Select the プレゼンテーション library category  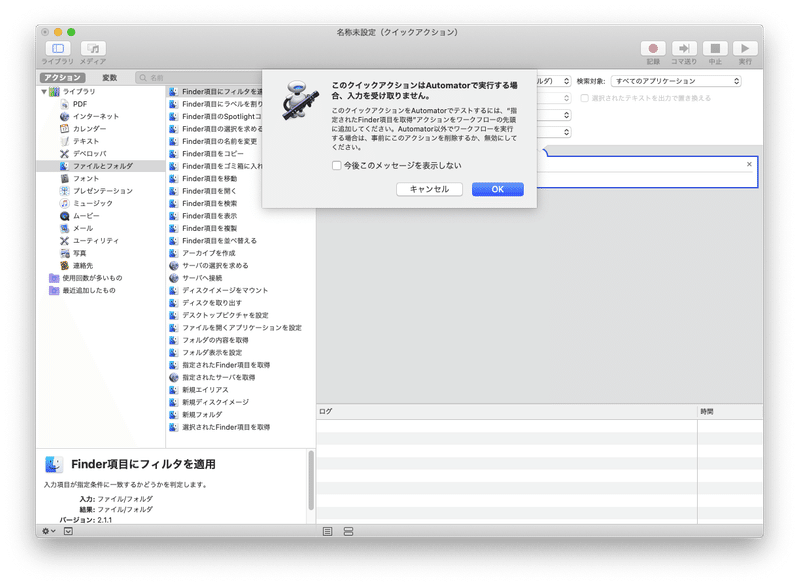pos(101,191)
